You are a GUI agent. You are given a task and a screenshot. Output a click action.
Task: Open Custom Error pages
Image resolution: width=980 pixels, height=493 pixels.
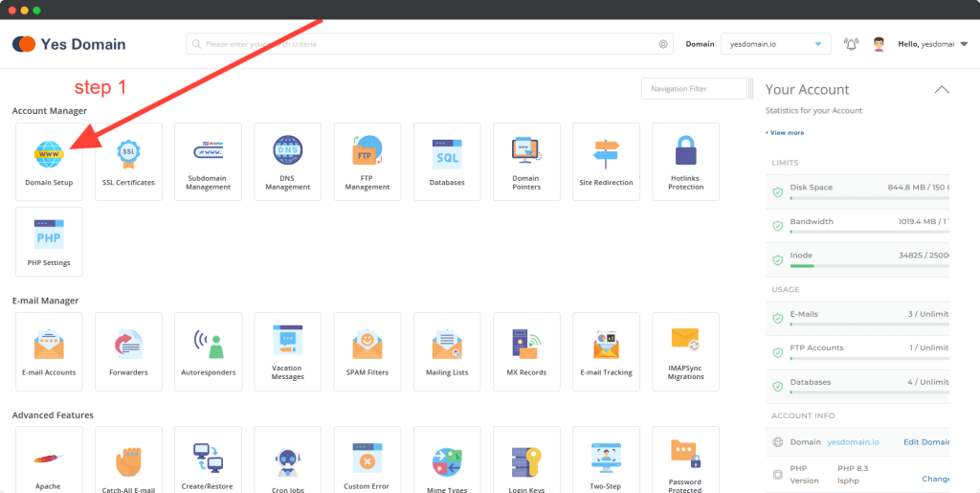(x=367, y=459)
